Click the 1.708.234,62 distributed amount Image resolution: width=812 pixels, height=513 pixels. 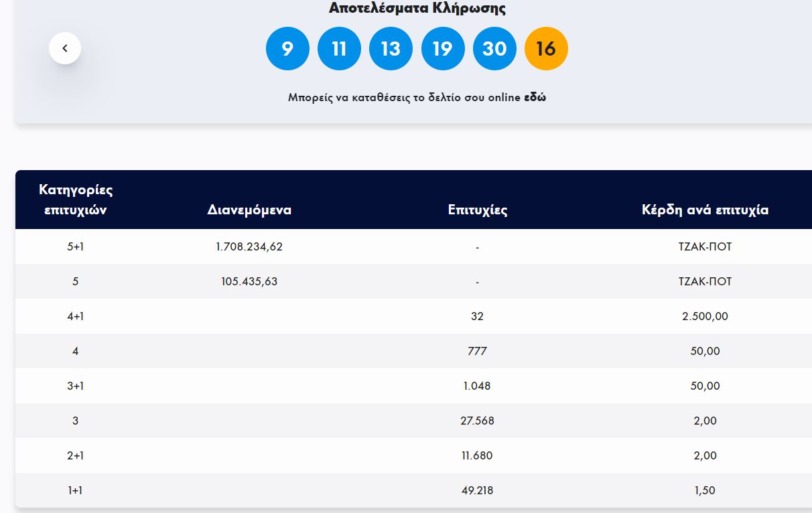249,246
